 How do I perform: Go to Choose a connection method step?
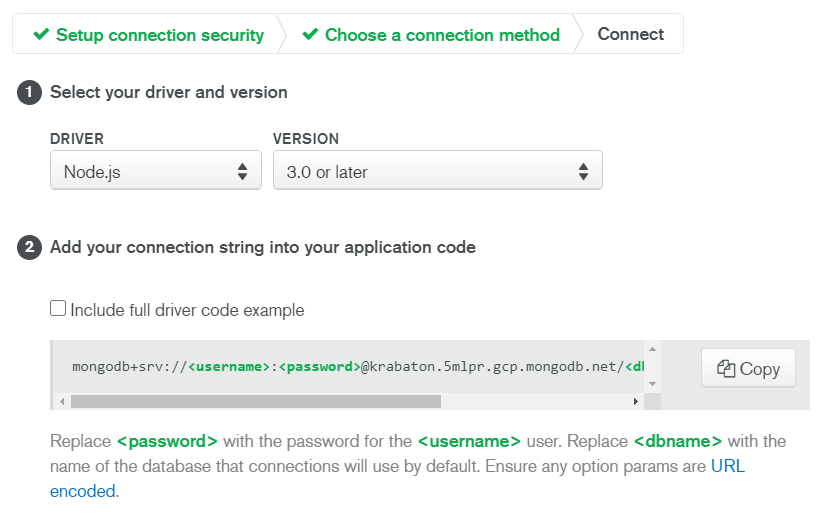[x=430, y=35]
